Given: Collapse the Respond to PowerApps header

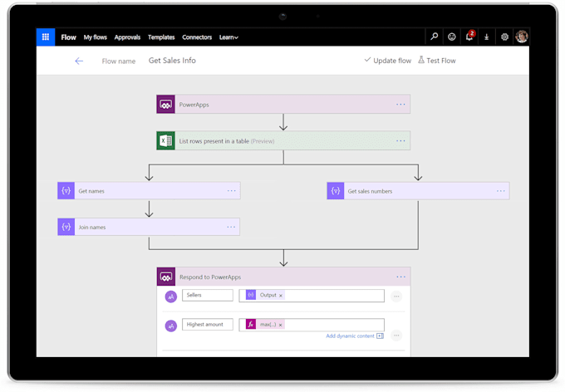Looking at the screenshot, I should point(283,277).
